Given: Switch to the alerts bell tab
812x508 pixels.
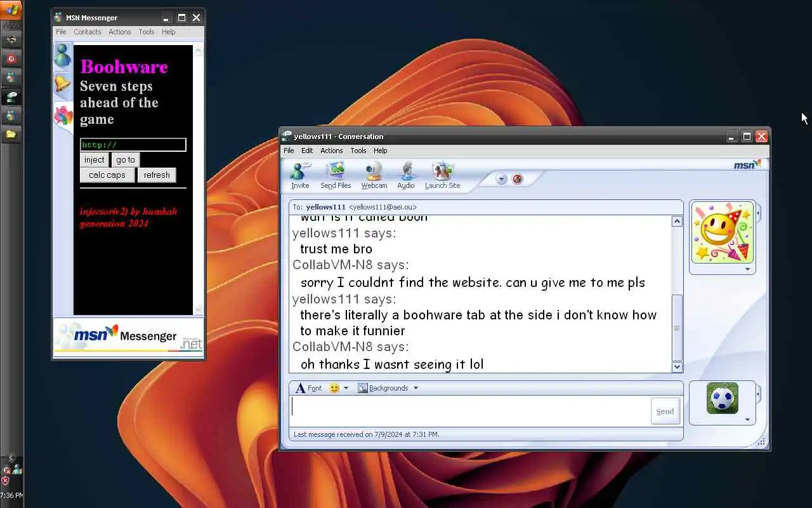Looking at the screenshot, I should click(x=63, y=83).
